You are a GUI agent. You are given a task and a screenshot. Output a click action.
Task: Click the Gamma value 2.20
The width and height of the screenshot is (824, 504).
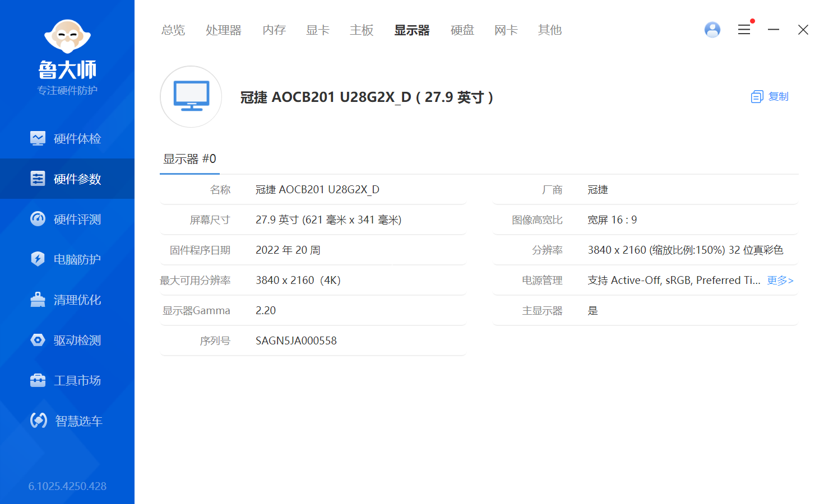click(x=266, y=311)
